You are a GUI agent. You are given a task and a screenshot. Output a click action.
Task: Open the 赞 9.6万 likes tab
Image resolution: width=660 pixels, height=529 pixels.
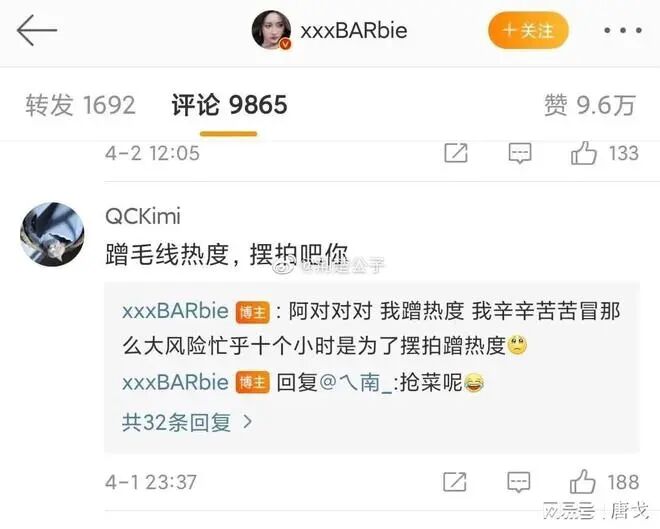click(x=590, y=105)
